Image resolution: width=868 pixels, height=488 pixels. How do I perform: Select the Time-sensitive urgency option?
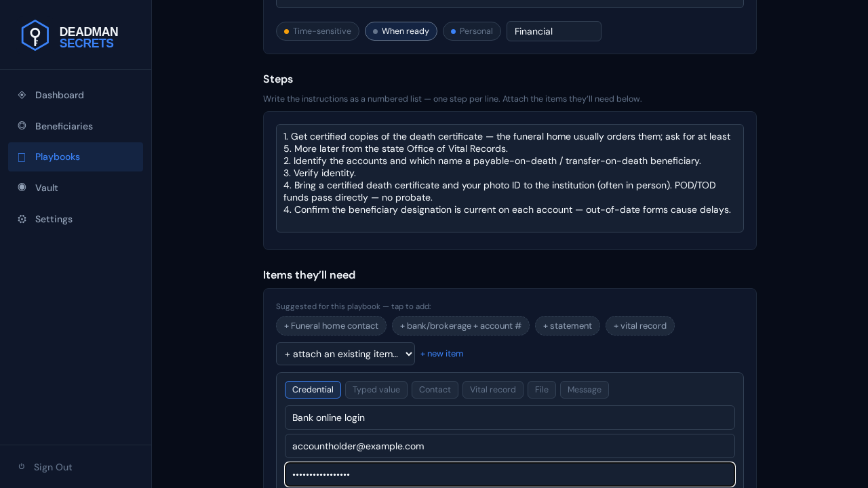click(x=317, y=31)
